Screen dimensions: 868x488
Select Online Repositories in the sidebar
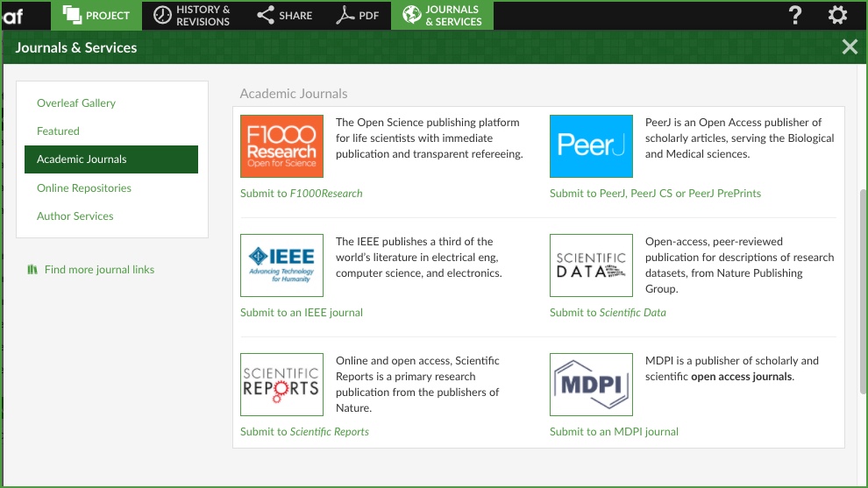(x=84, y=188)
